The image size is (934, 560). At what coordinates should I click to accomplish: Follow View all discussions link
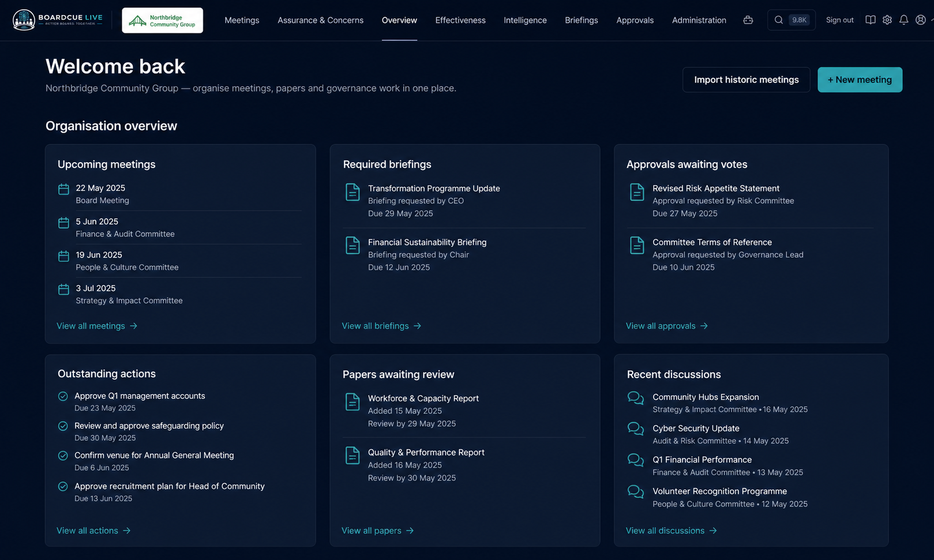(x=671, y=531)
